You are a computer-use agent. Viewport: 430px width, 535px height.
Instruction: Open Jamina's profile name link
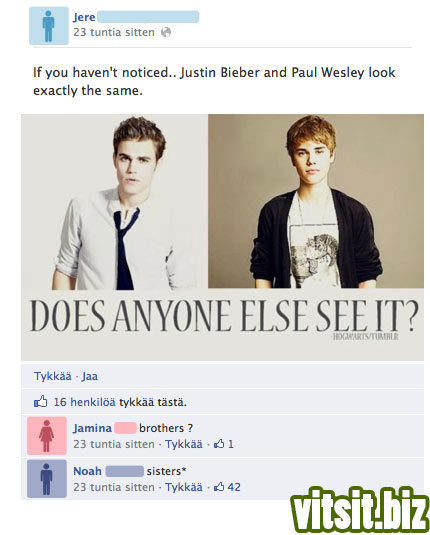click(92, 428)
